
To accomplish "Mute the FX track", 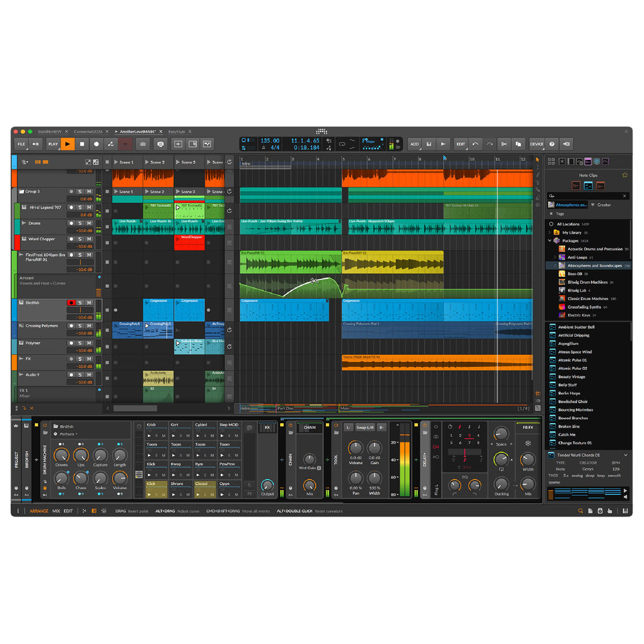I will [89, 359].
